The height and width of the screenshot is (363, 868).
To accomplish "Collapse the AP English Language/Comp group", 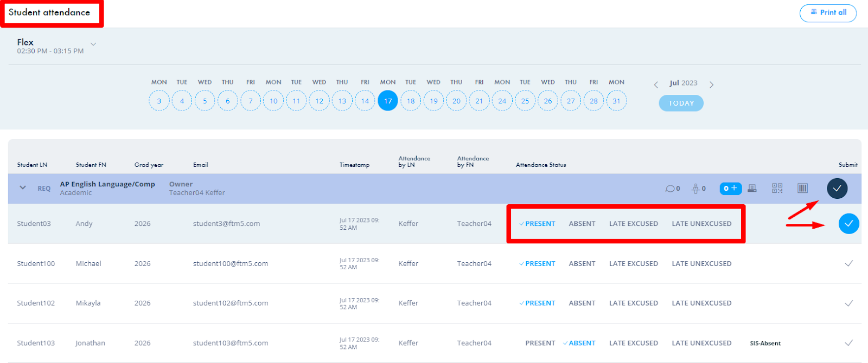I will pos(23,187).
